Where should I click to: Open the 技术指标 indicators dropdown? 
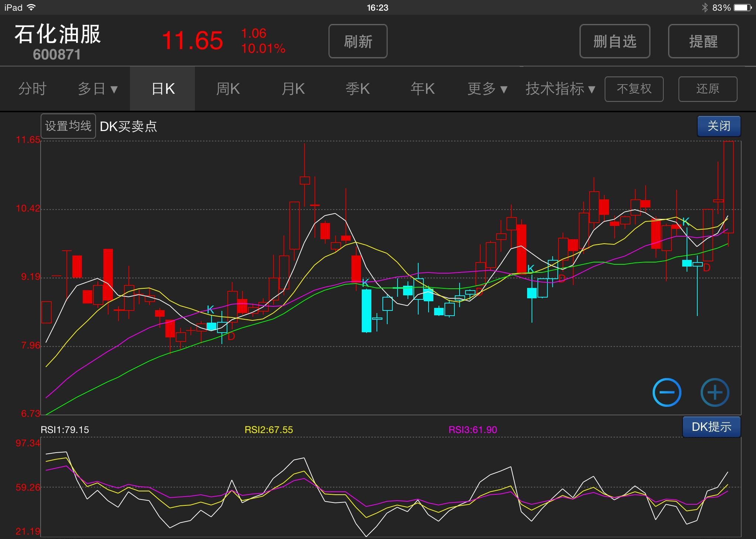tap(560, 89)
